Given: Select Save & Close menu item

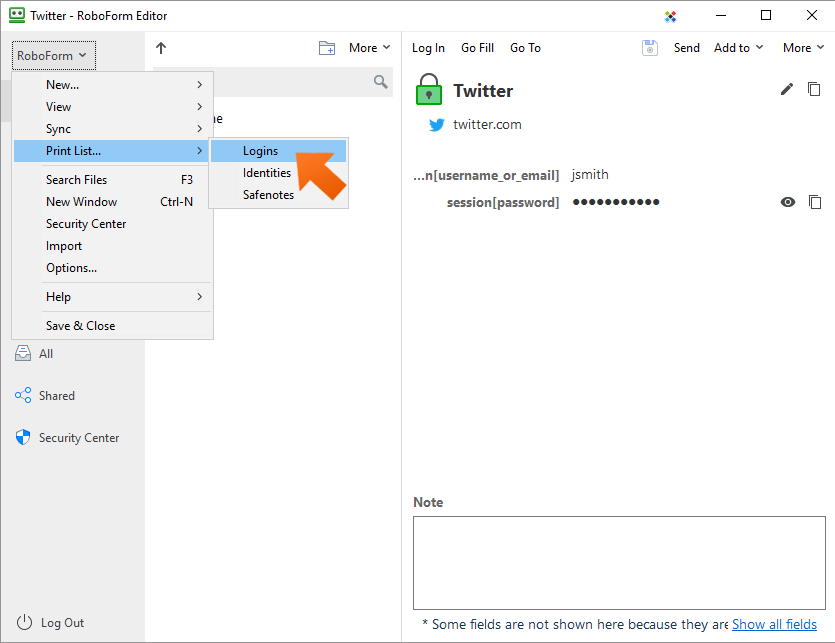Looking at the screenshot, I should (x=112, y=325).
